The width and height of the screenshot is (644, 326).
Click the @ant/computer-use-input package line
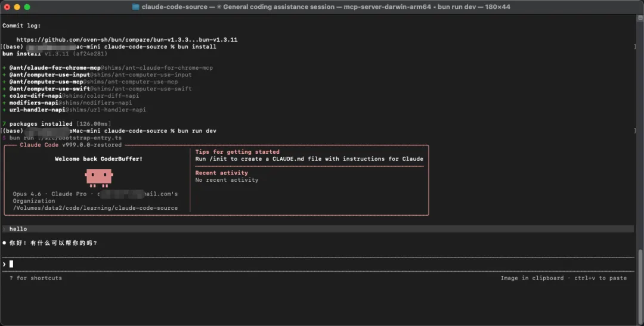pyautogui.click(x=97, y=74)
